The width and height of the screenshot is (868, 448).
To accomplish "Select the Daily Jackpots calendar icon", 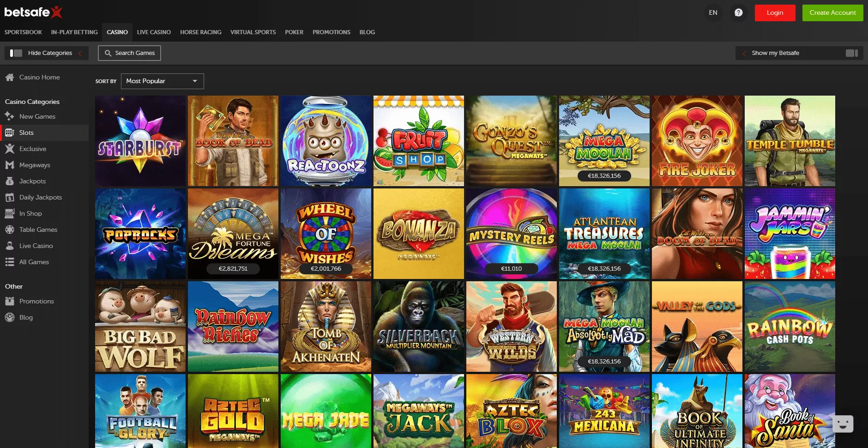I will pyautogui.click(x=9, y=197).
